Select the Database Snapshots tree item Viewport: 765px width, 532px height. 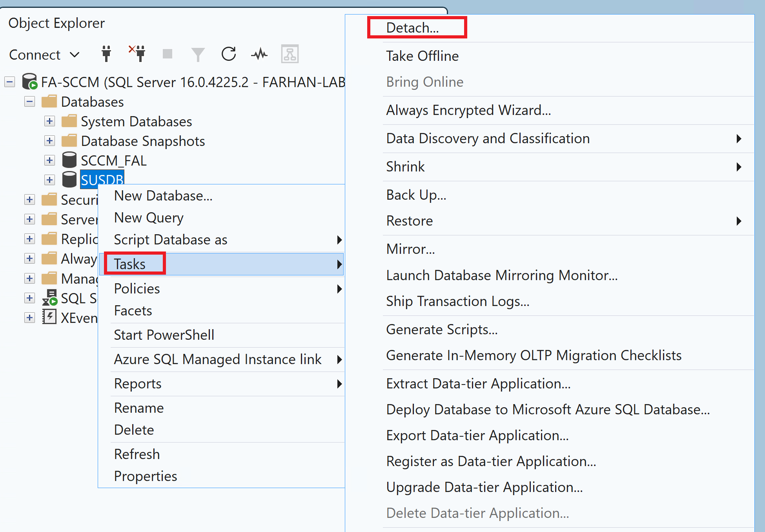[143, 141]
